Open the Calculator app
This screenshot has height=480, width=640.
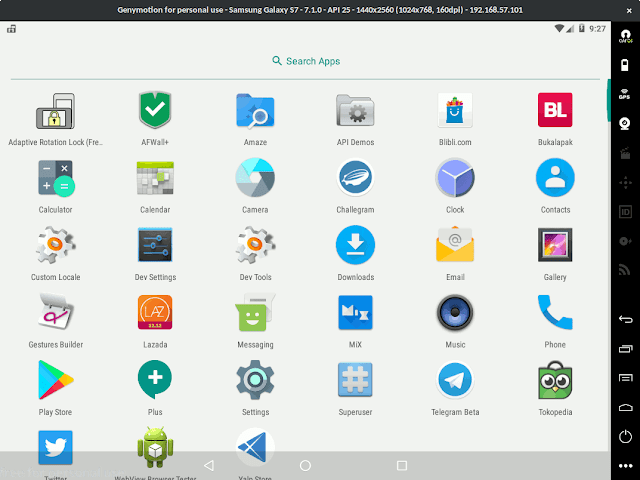tap(56, 178)
